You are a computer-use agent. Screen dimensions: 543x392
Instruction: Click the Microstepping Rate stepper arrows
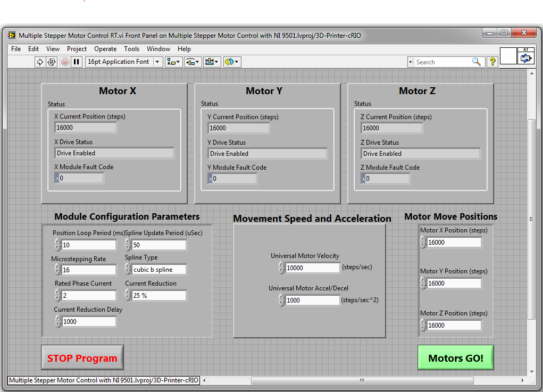57,270
